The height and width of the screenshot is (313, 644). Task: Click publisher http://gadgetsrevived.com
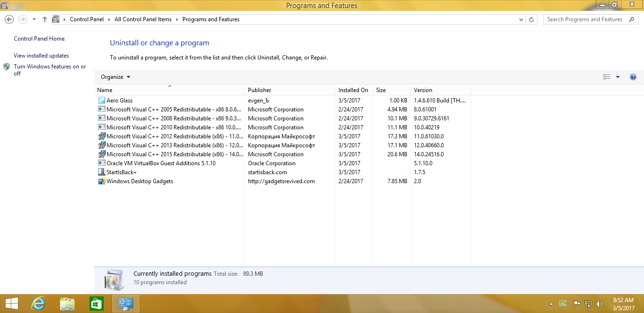[x=281, y=181]
